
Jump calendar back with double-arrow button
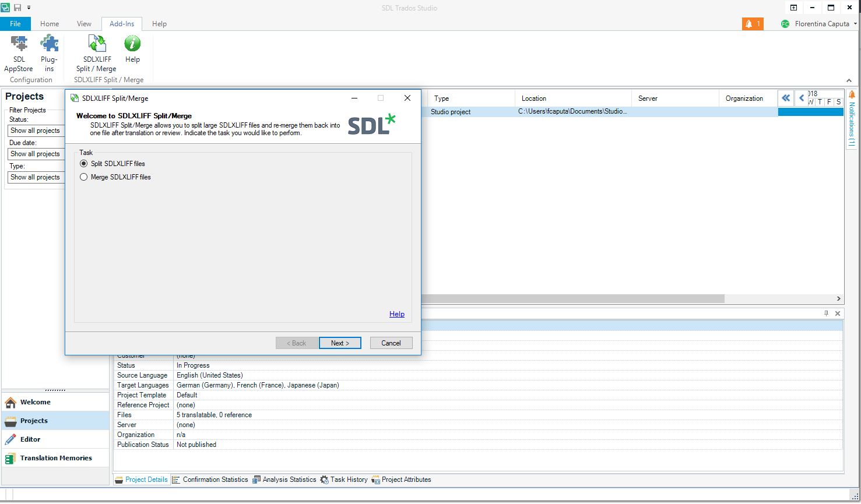coord(786,98)
